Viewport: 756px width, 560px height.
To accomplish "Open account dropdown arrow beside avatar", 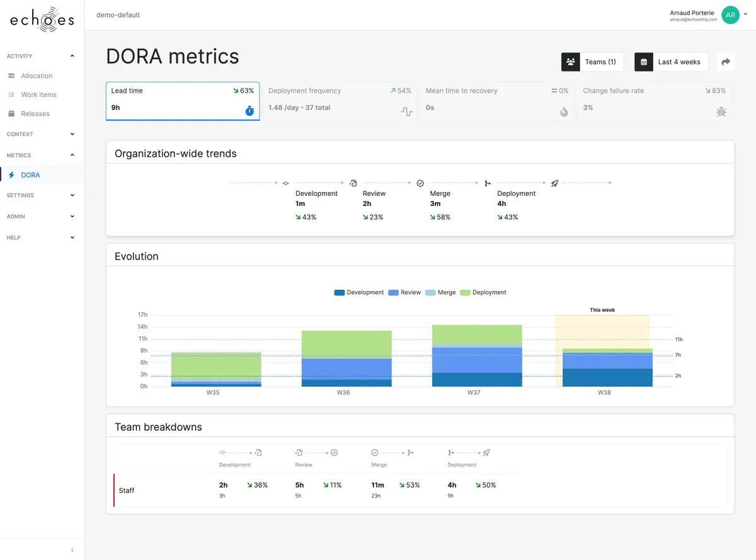I will coord(745,13).
